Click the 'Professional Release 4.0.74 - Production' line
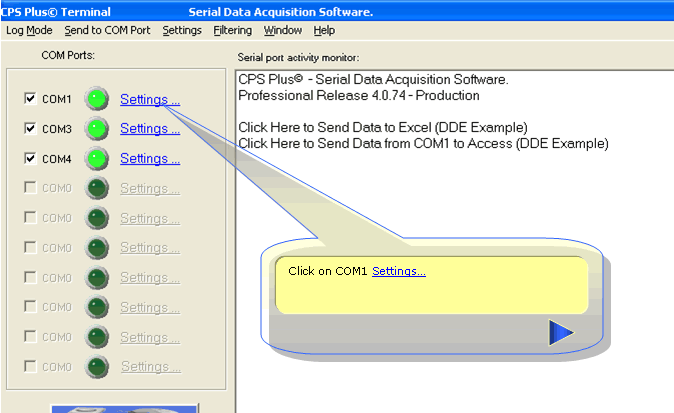The height and width of the screenshot is (413, 674). pos(358,95)
